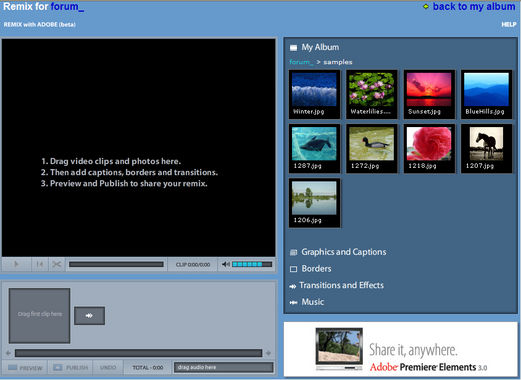Expand the Borders section
The height and width of the screenshot is (380, 521).
pyautogui.click(x=316, y=269)
